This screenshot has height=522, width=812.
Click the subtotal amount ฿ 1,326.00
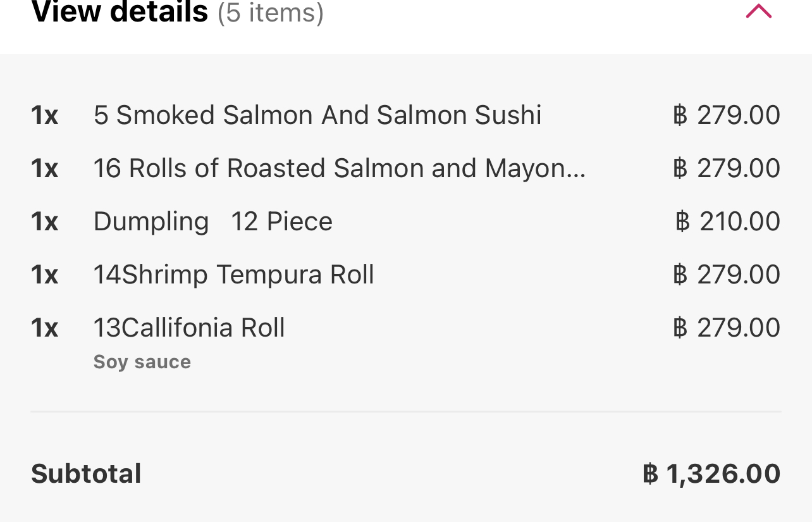coord(711,474)
